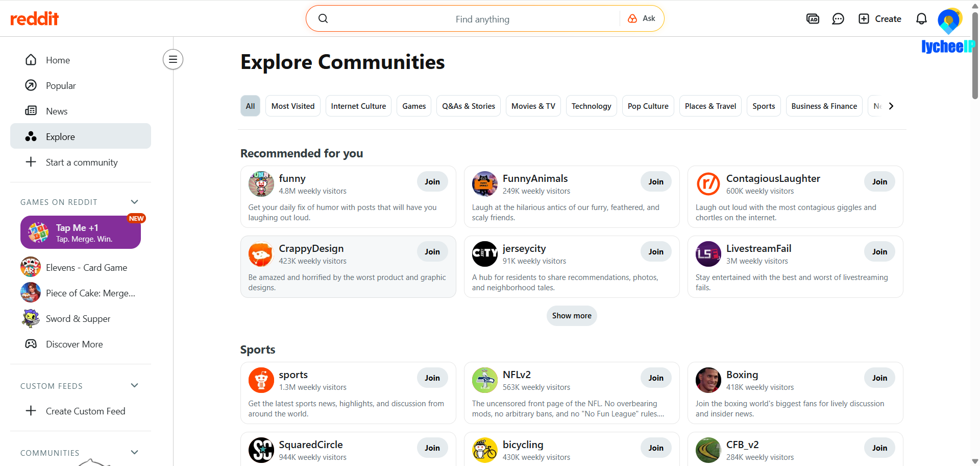Select the Movies & TV tab

click(x=533, y=106)
